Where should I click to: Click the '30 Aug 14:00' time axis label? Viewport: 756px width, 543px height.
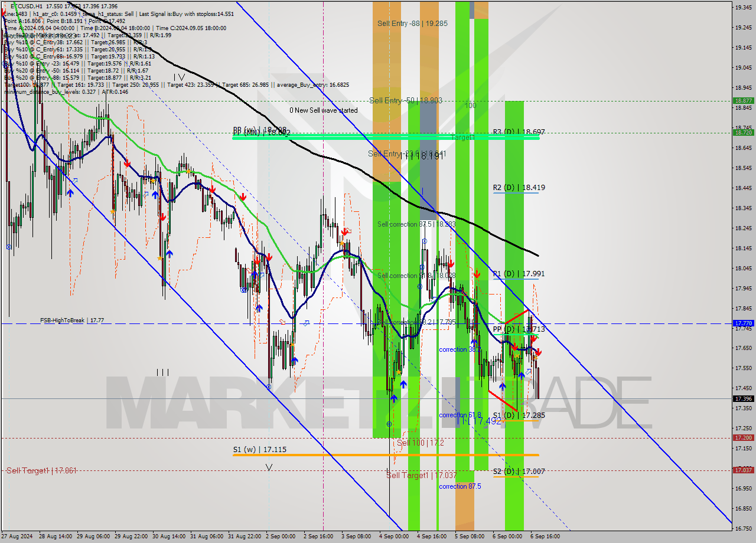[168, 537]
